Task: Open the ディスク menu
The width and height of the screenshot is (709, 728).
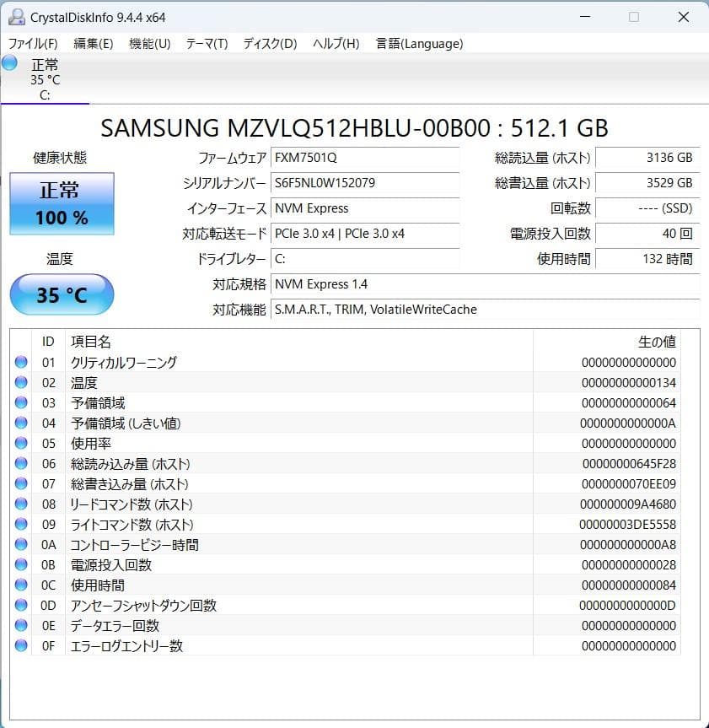Action: (x=268, y=44)
